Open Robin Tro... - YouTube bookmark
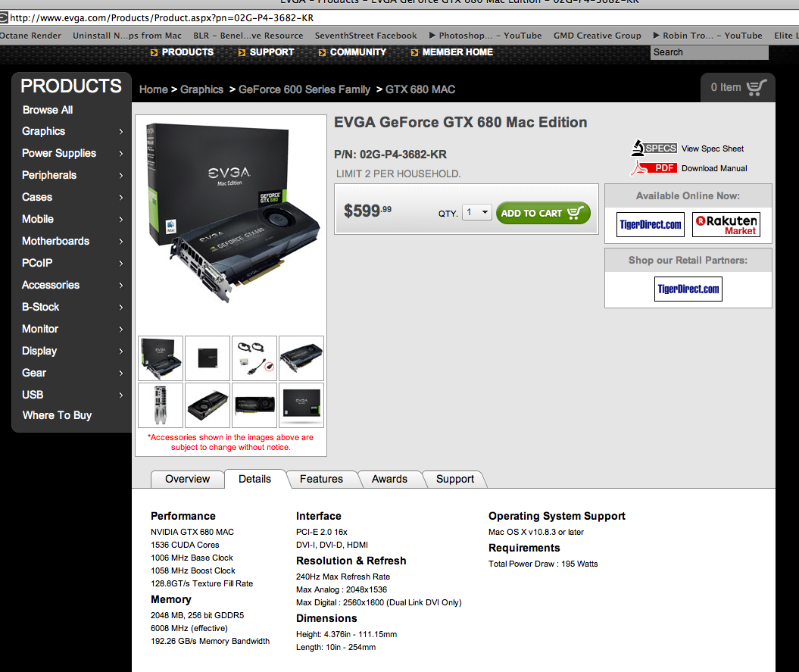799x672 pixels. pos(707,35)
